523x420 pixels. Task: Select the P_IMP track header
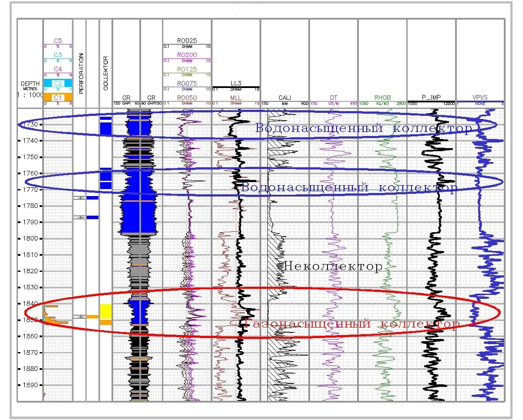tap(431, 98)
